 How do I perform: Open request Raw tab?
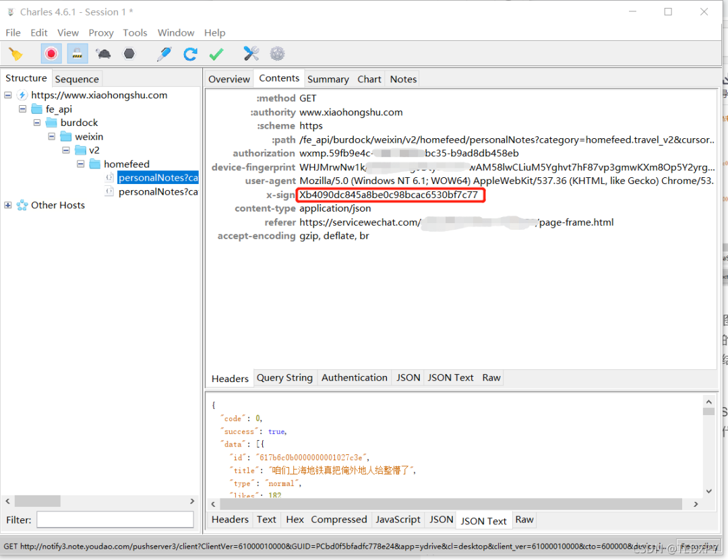pos(491,377)
